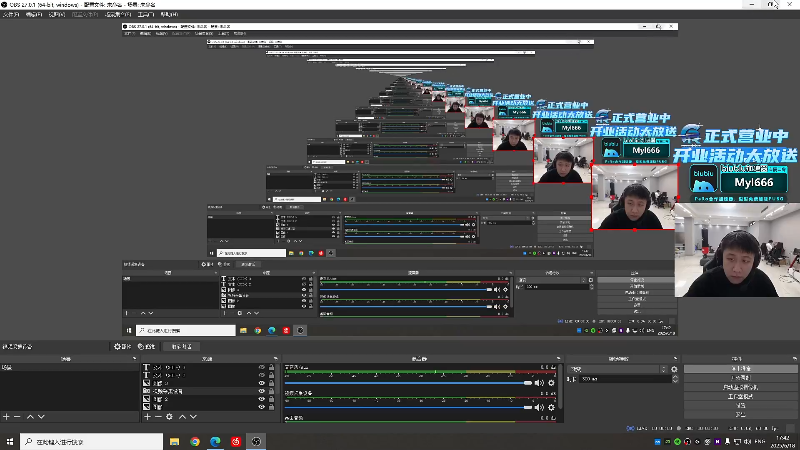
Task: Hide the 图像 2 source
Action: (x=262, y=399)
